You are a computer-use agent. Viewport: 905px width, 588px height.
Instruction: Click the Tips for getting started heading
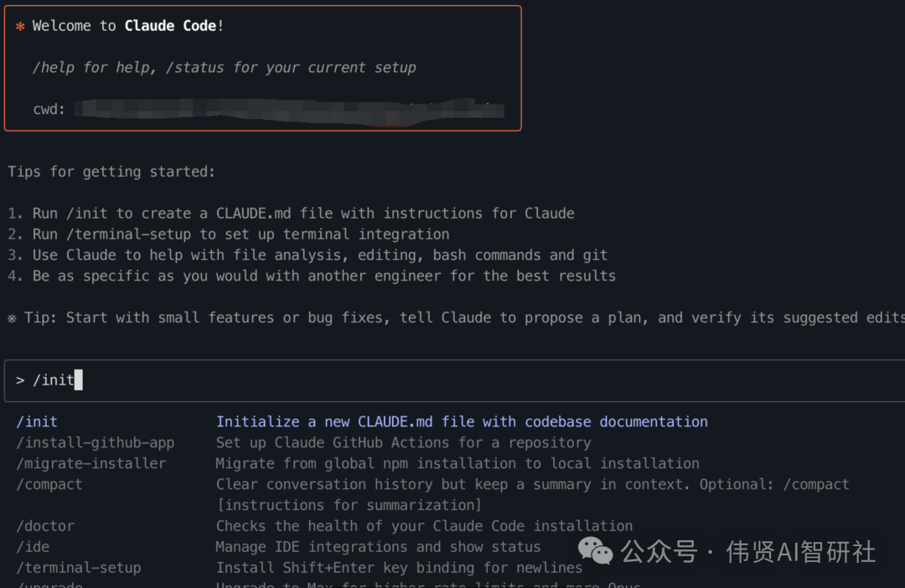111,172
